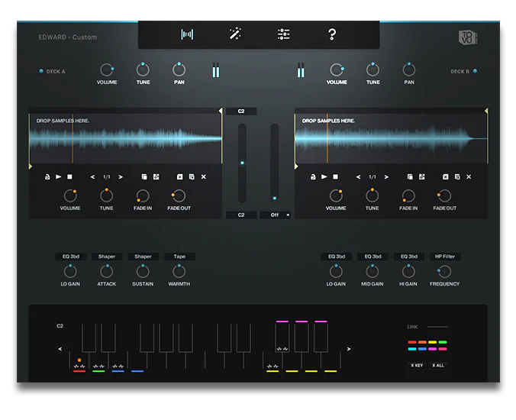Adjust the Deck B PAN knob

(409, 69)
